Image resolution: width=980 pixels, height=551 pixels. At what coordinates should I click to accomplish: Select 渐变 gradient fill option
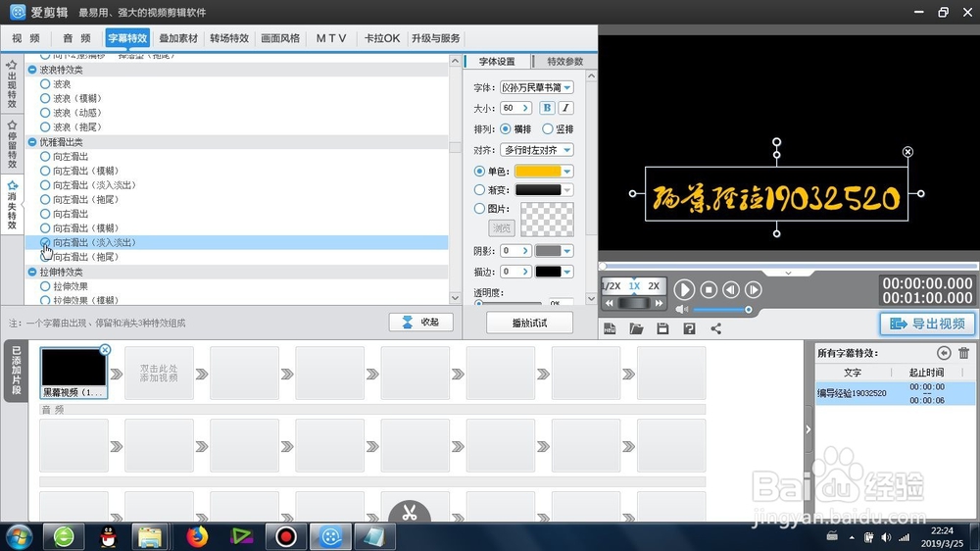479,189
